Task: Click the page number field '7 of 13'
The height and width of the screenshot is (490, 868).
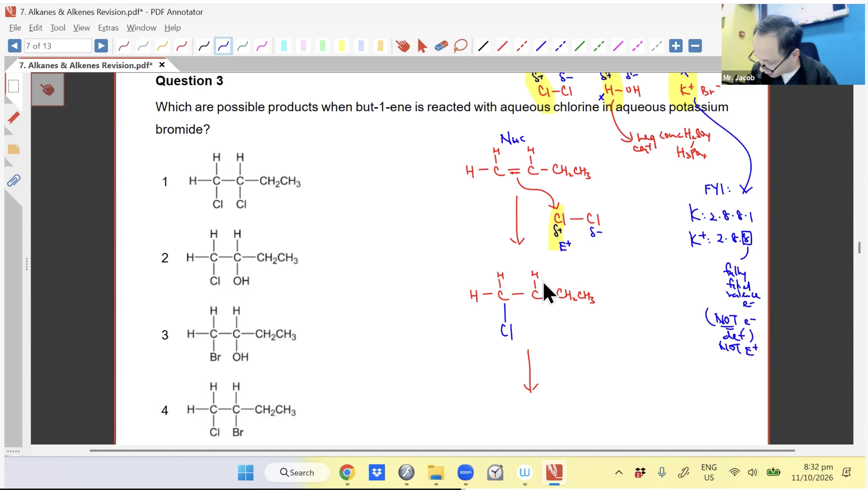Action: (58, 46)
